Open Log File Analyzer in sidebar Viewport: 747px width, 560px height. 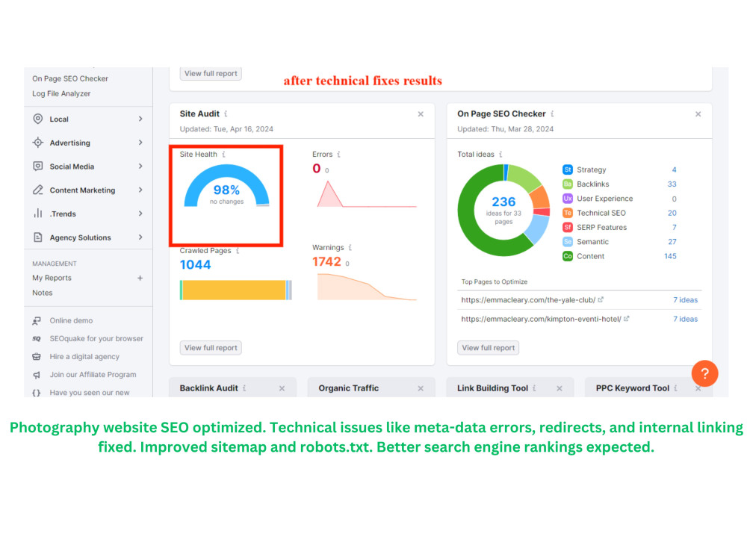tap(61, 93)
